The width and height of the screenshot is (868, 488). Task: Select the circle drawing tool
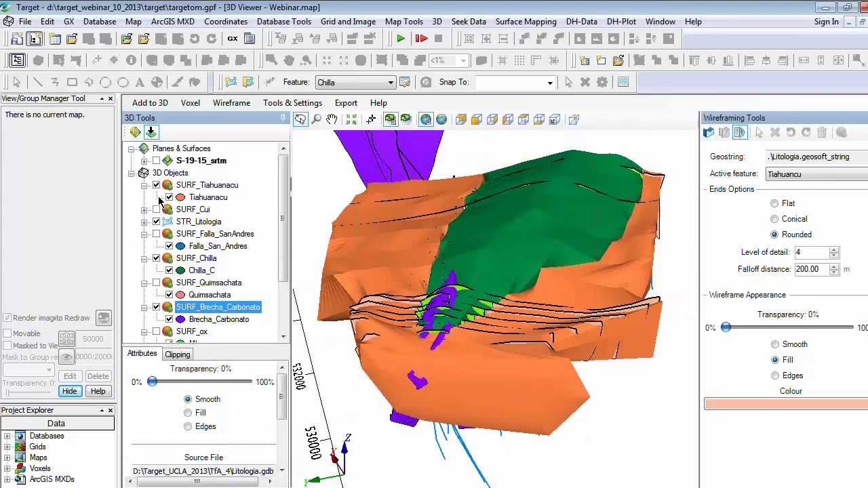click(x=106, y=82)
